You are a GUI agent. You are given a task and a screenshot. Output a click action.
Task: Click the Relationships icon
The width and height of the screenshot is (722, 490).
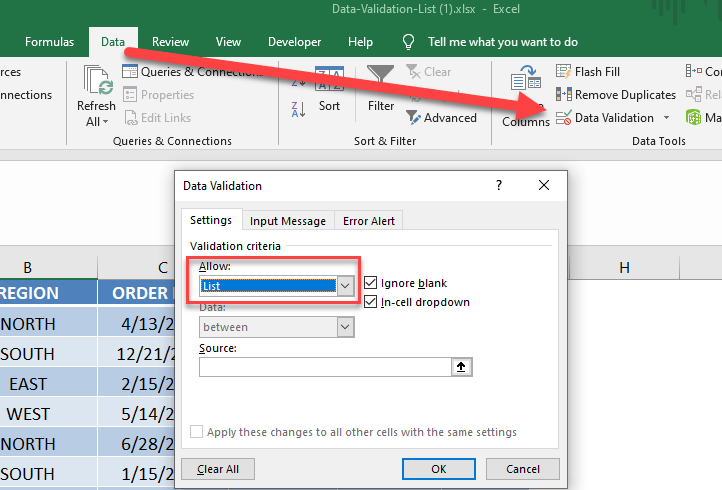pos(694,94)
